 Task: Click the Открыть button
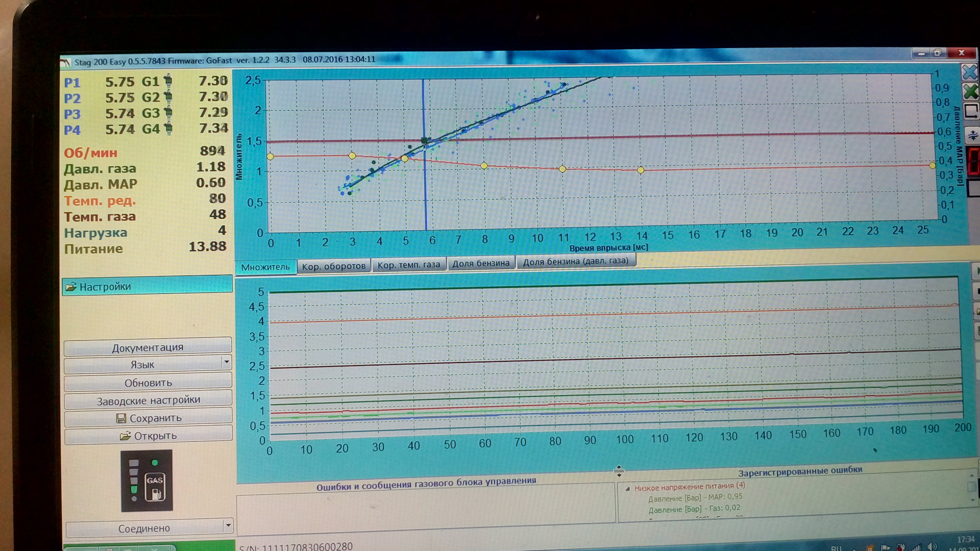149,435
